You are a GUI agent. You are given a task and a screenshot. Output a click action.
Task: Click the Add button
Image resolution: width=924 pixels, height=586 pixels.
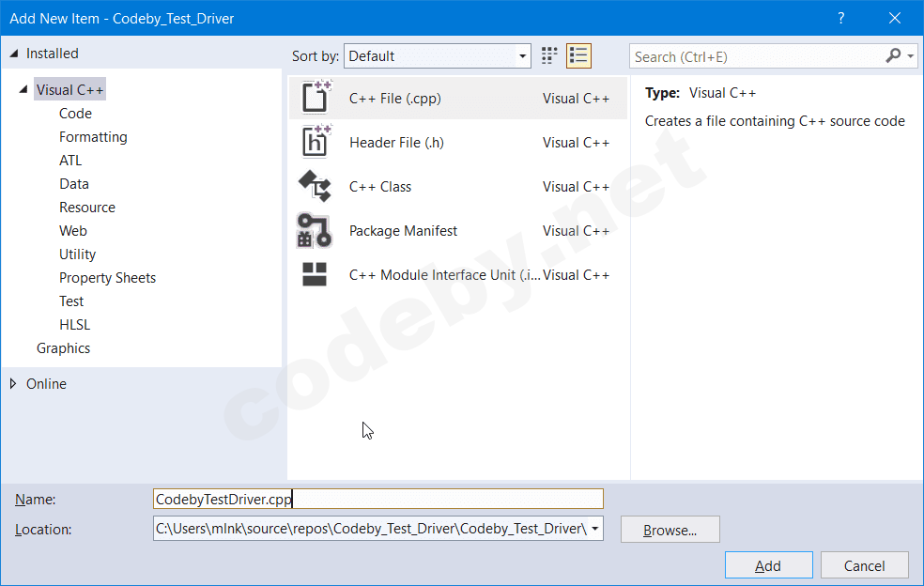coord(768,565)
